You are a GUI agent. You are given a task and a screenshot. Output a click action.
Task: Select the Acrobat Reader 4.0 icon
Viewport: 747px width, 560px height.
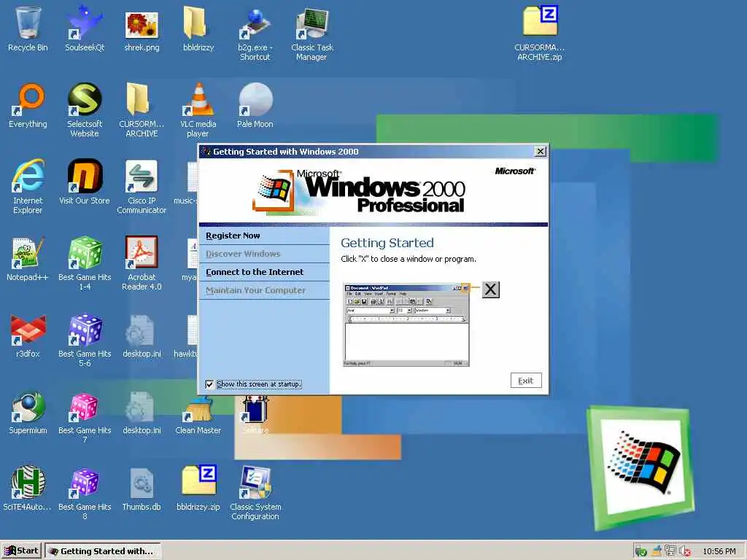coord(142,252)
